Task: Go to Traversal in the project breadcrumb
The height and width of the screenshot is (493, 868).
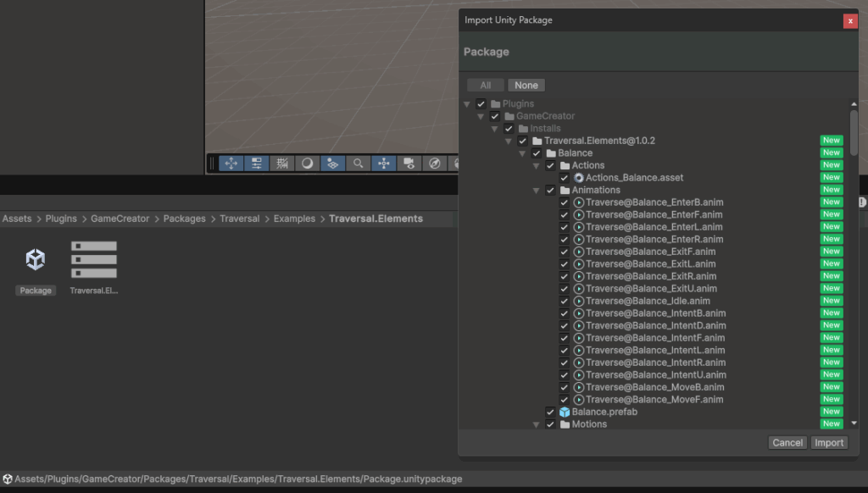Action: [239, 219]
